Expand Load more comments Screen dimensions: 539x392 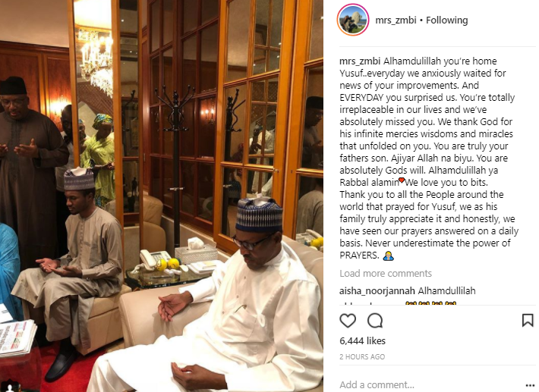[386, 273]
